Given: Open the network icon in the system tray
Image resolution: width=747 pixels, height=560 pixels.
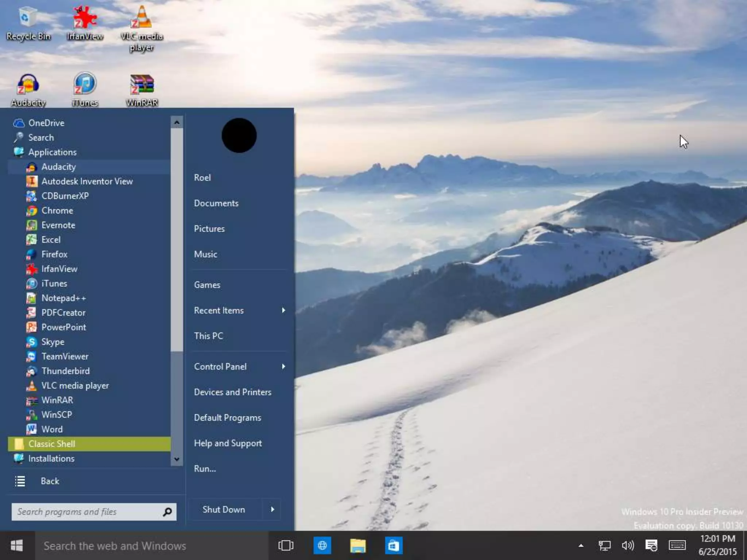Looking at the screenshot, I should click(604, 546).
